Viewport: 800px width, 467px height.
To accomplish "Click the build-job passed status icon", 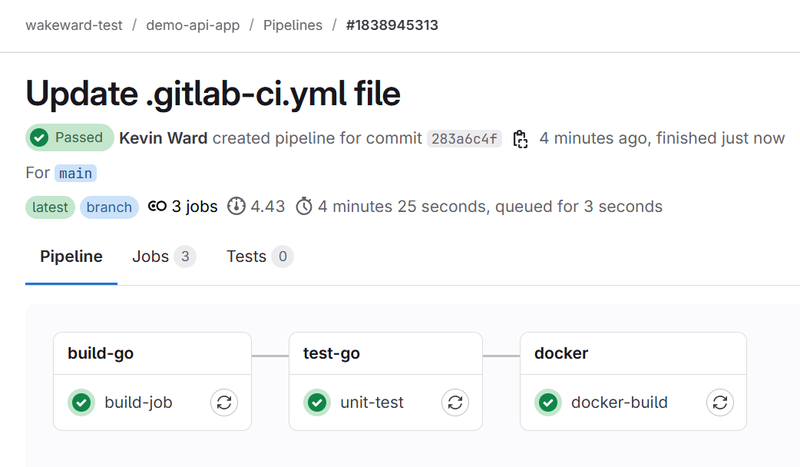I will coord(81,403).
